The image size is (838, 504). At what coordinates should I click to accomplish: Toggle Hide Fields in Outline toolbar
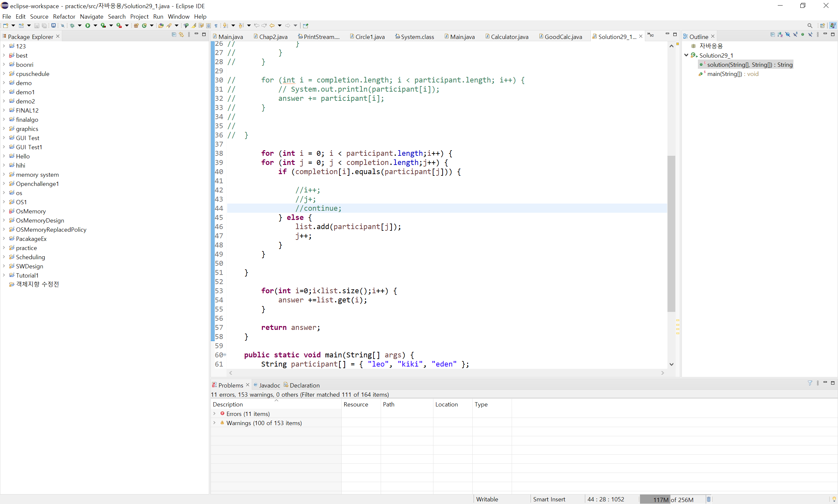[788, 35]
